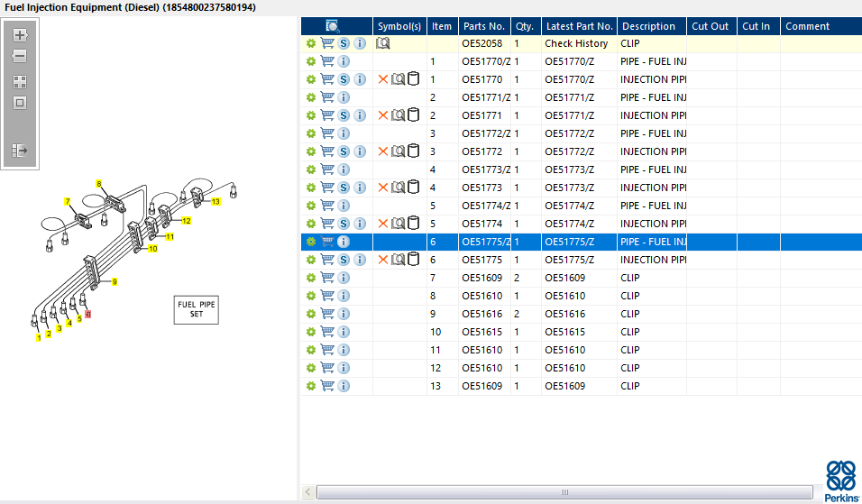Click part number OE51616
862x504 pixels.
tap(482, 314)
